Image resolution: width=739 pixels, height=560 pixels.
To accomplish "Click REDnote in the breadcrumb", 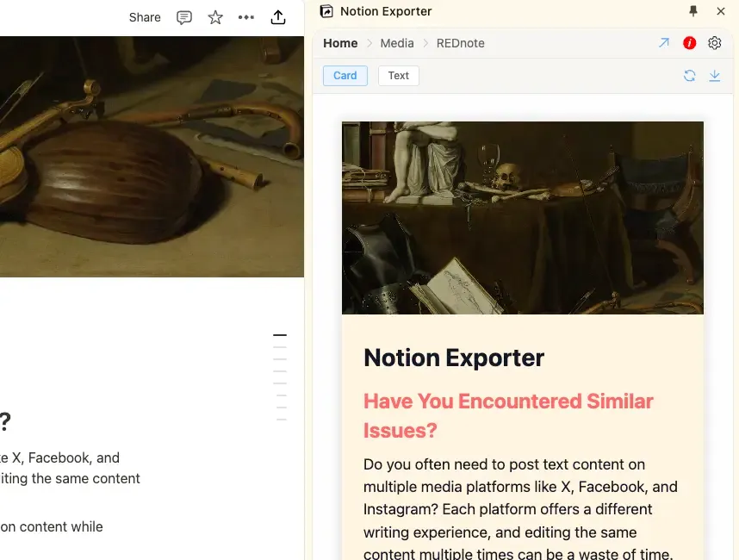I will 460,43.
